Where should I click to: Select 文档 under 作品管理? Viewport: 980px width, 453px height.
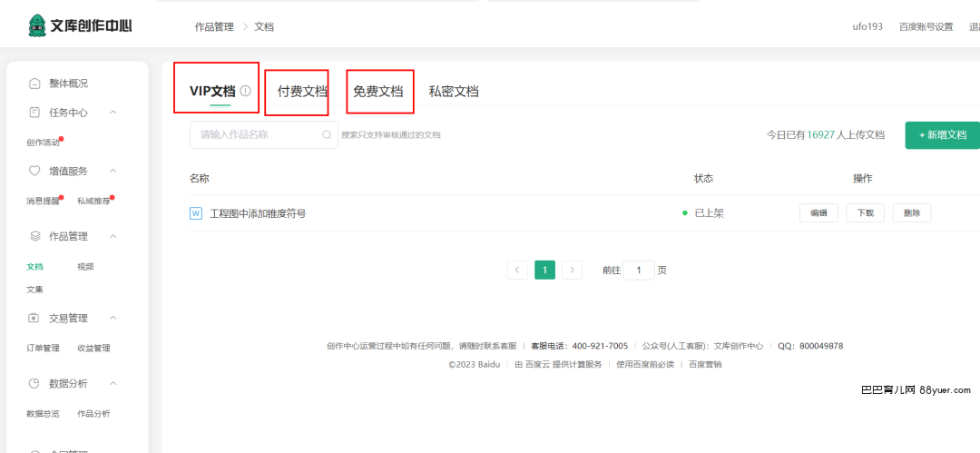coord(35,267)
